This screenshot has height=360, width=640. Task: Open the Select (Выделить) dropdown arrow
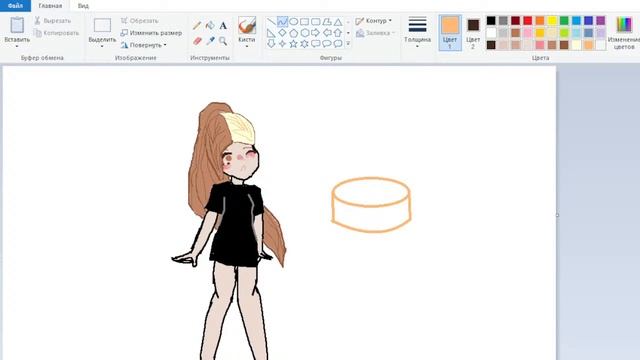[102, 46]
